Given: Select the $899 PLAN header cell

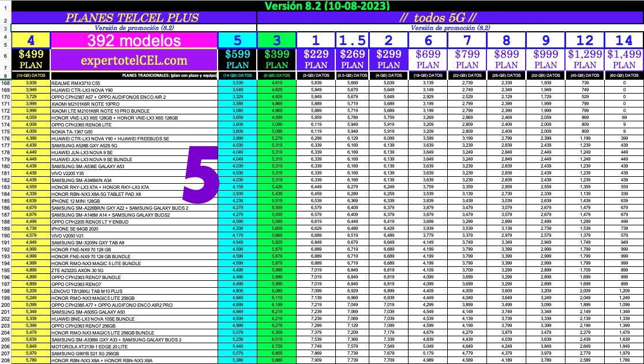Looking at the screenshot, I should pos(507,60).
